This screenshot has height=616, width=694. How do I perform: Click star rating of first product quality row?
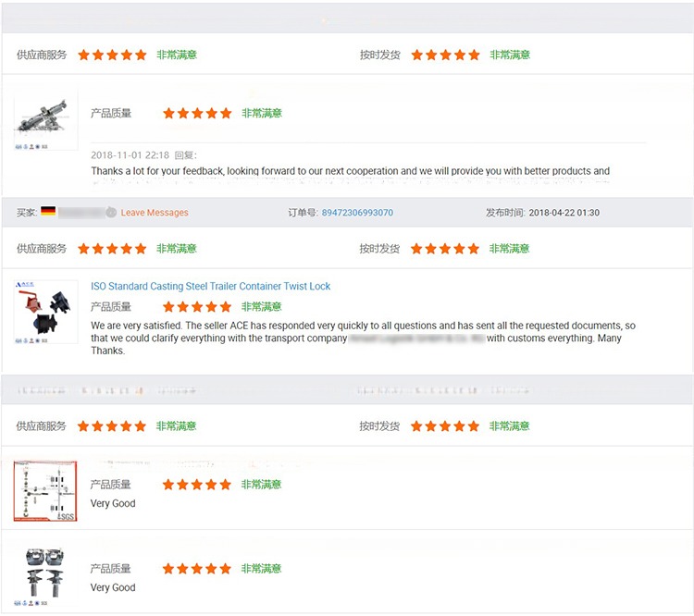point(197,113)
